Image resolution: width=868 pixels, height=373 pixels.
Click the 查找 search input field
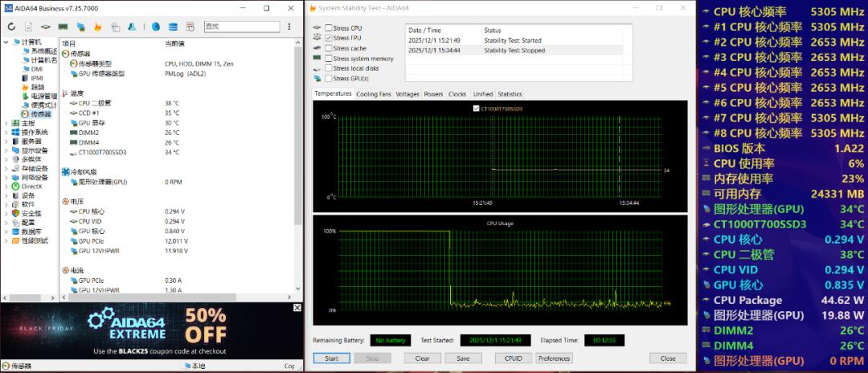click(x=241, y=27)
